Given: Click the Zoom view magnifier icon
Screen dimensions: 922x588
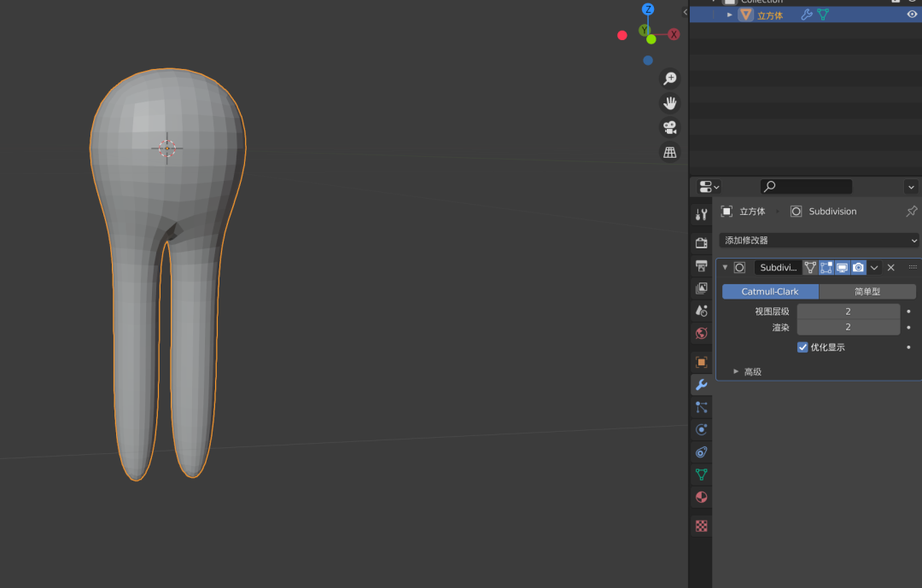Looking at the screenshot, I should [670, 79].
